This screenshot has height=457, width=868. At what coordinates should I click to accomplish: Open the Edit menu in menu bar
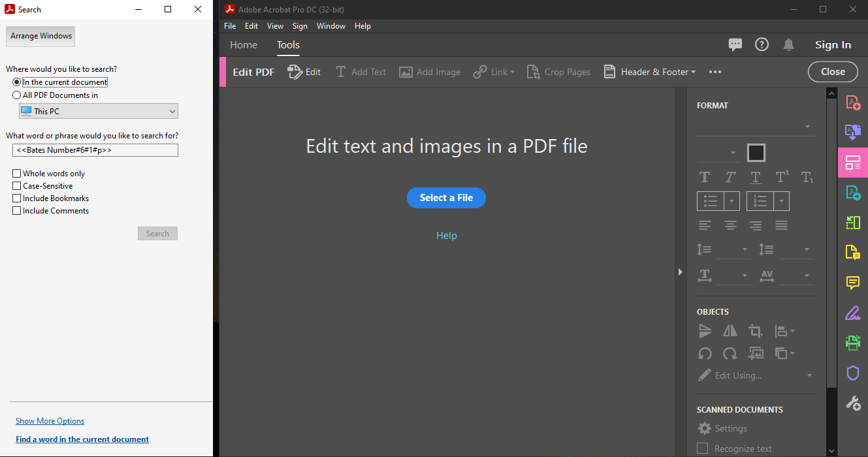click(x=251, y=26)
